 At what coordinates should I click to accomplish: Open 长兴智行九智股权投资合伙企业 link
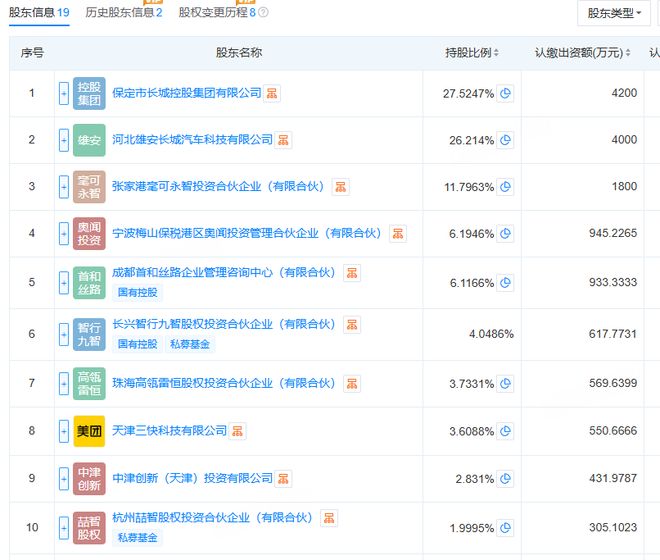tap(224, 325)
